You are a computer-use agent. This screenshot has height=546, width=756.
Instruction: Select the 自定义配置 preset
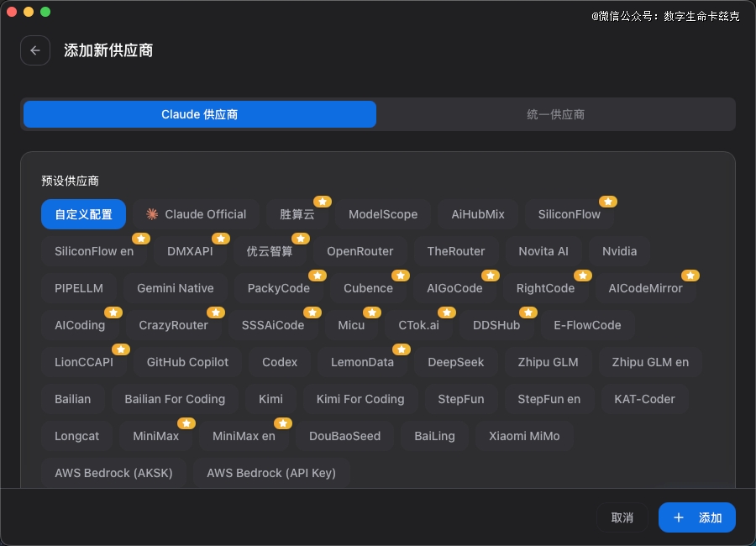[83, 214]
